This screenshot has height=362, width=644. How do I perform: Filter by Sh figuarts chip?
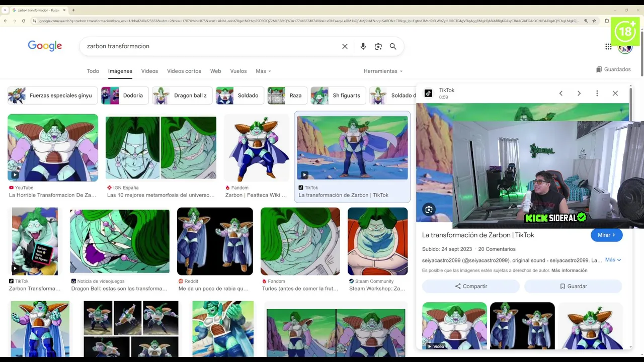pyautogui.click(x=338, y=96)
